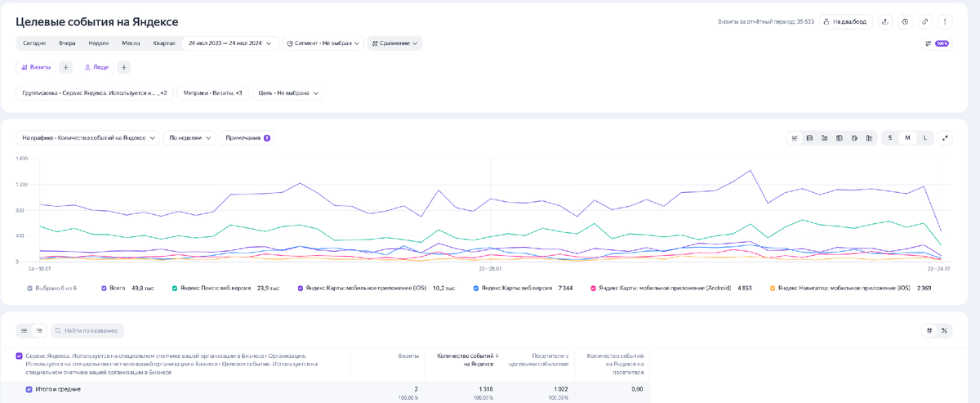Toggle Яндекс Карты: мобильное приложение (iOS) series

click(x=301, y=288)
